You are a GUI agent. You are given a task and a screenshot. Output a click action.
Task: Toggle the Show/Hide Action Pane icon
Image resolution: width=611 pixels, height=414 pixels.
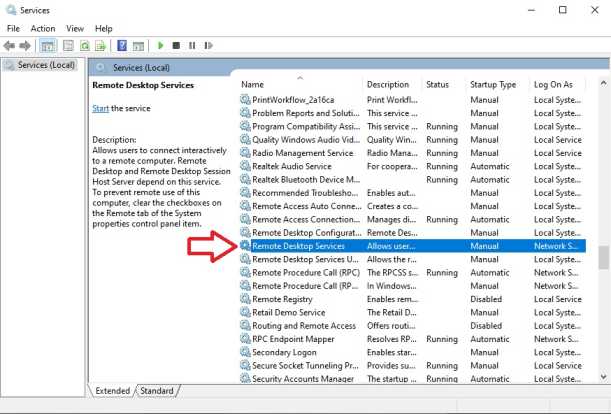click(138, 46)
